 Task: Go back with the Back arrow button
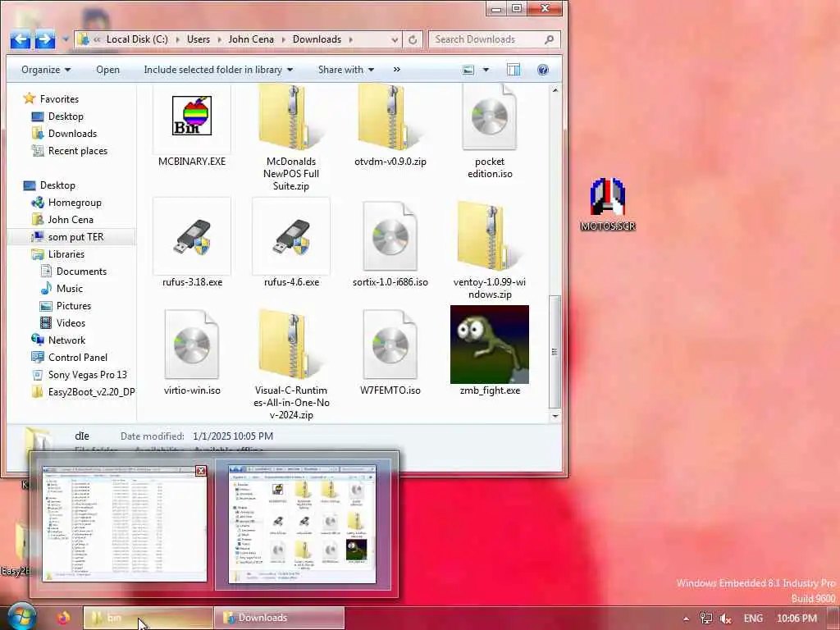20,39
